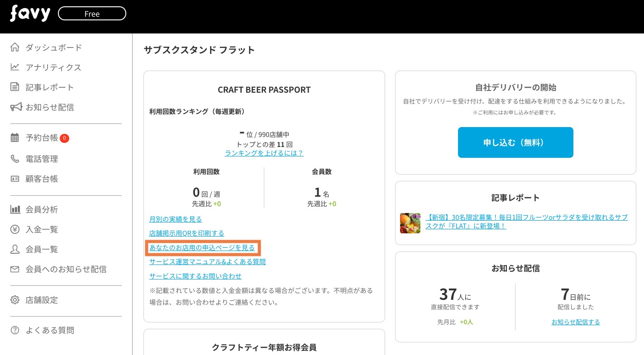The width and height of the screenshot is (644, 355).
Task: Click the 先月比 +0人 text
Action: click(455, 322)
